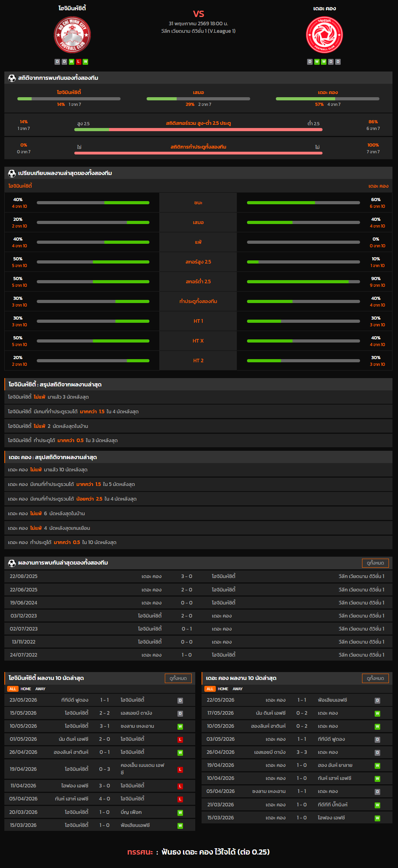Viewport: 398px width, 868px height.
Task: Click the Ho Chi Minh City club logo
Action: [x=72, y=35]
